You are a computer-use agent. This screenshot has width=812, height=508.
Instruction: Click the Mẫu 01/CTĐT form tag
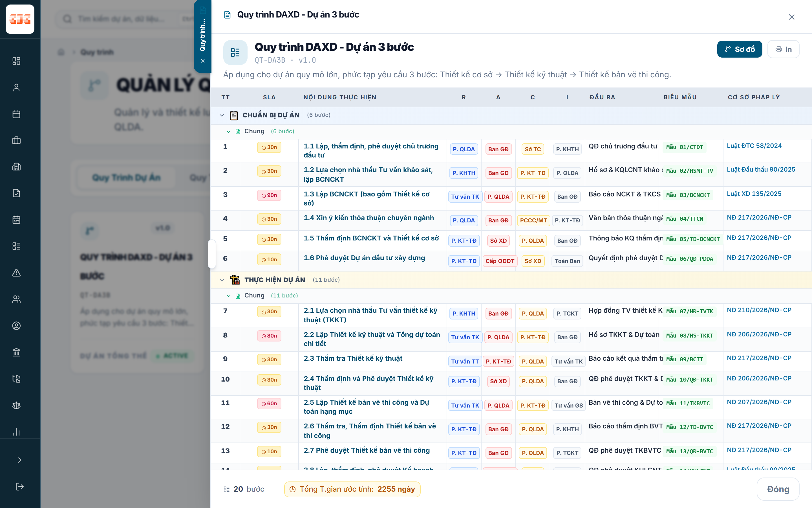click(684, 147)
